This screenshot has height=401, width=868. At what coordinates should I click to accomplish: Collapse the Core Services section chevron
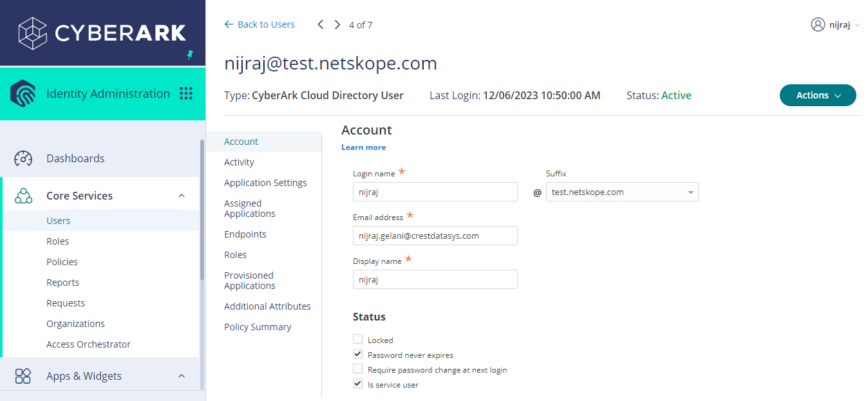click(x=182, y=196)
